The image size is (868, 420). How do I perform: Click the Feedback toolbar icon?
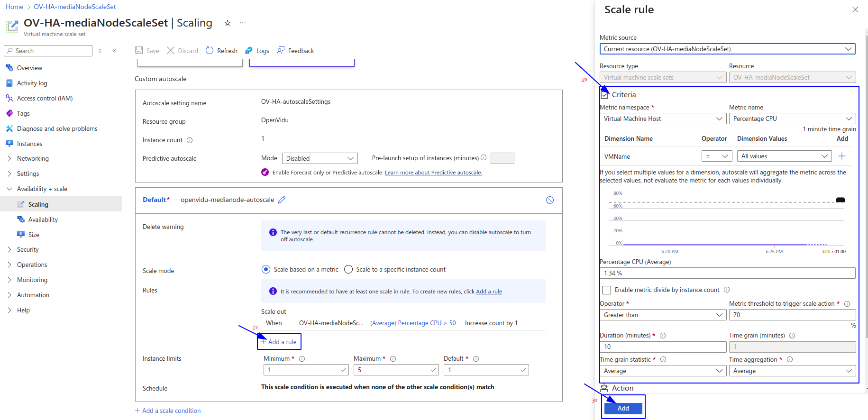[281, 51]
